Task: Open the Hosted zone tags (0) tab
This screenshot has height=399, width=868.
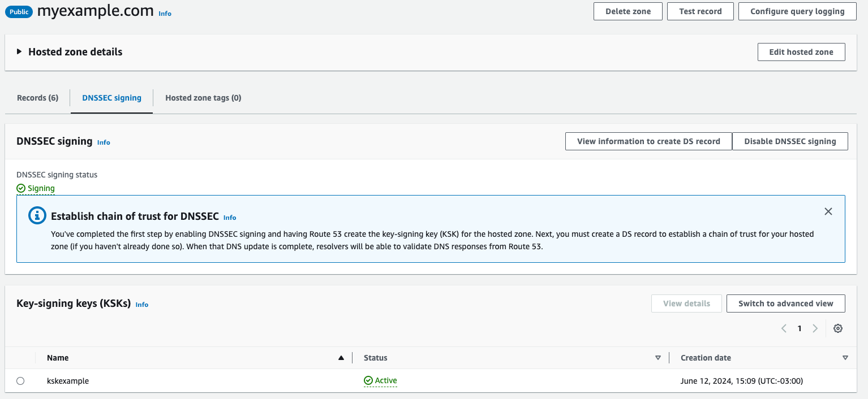Action: click(x=203, y=98)
